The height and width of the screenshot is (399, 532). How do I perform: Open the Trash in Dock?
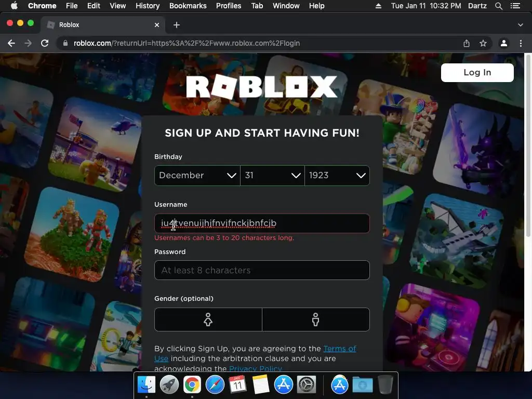(385, 385)
